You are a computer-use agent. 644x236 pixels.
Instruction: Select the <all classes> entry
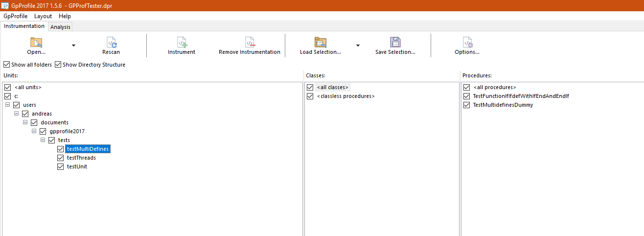pyautogui.click(x=333, y=87)
